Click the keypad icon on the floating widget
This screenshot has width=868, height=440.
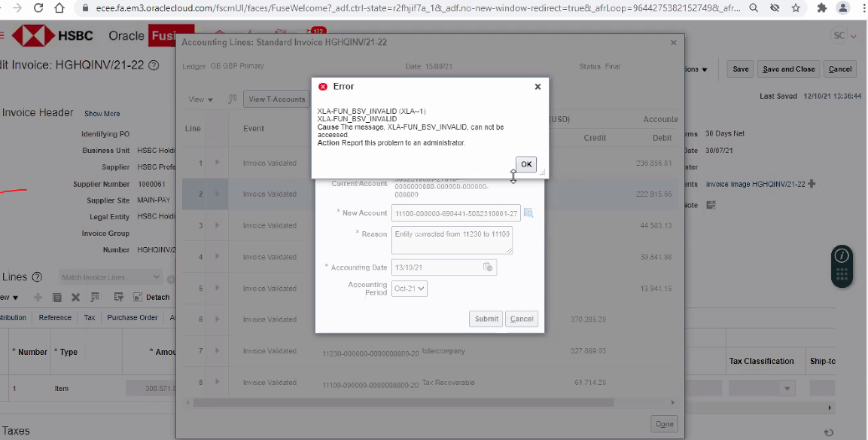click(x=842, y=275)
